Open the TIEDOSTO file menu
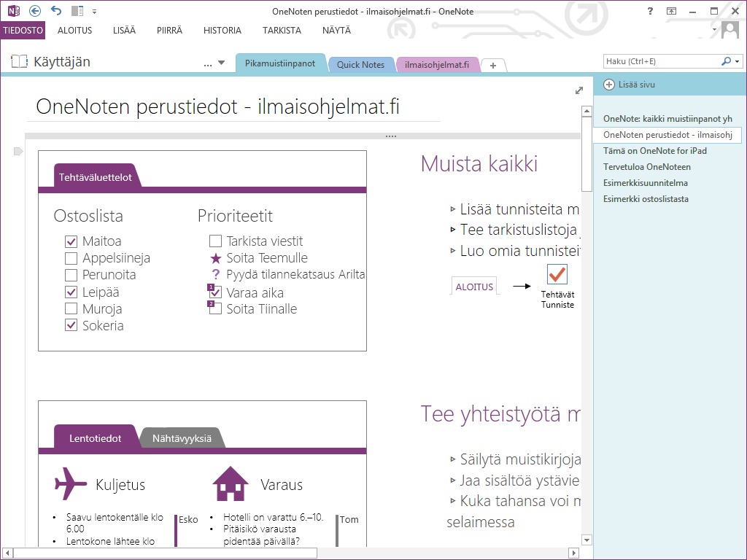This screenshot has height=560, width=747. coord(23,30)
